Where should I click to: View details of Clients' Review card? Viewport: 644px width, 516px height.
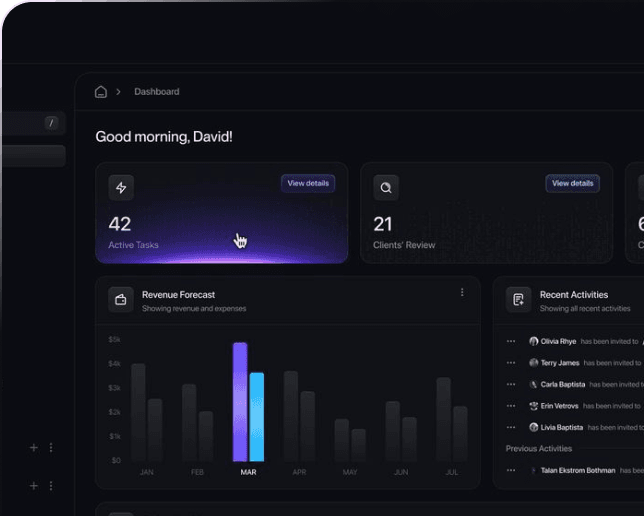click(572, 183)
